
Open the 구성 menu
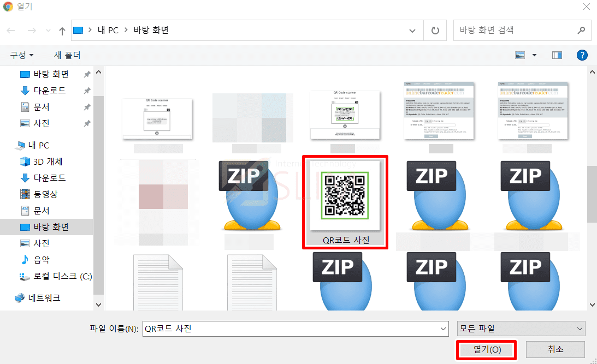[x=22, y=55]
